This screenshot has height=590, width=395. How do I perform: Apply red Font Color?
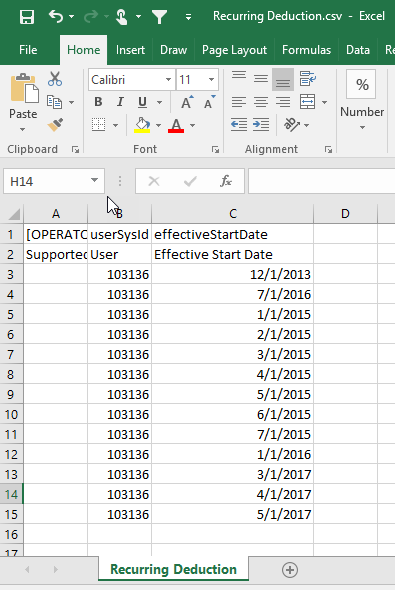176,125
